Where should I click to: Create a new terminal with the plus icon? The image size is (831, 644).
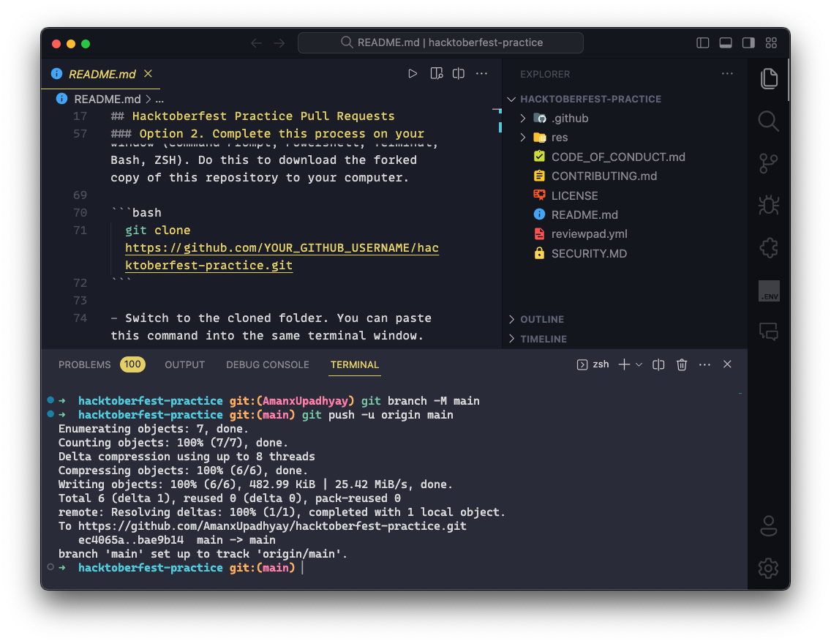click(626, 364)
